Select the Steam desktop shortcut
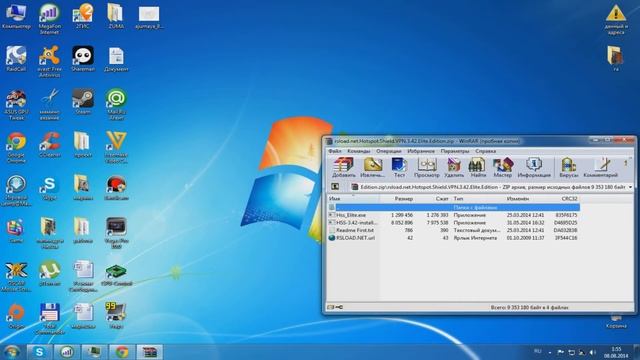 (x=83, y=102)
